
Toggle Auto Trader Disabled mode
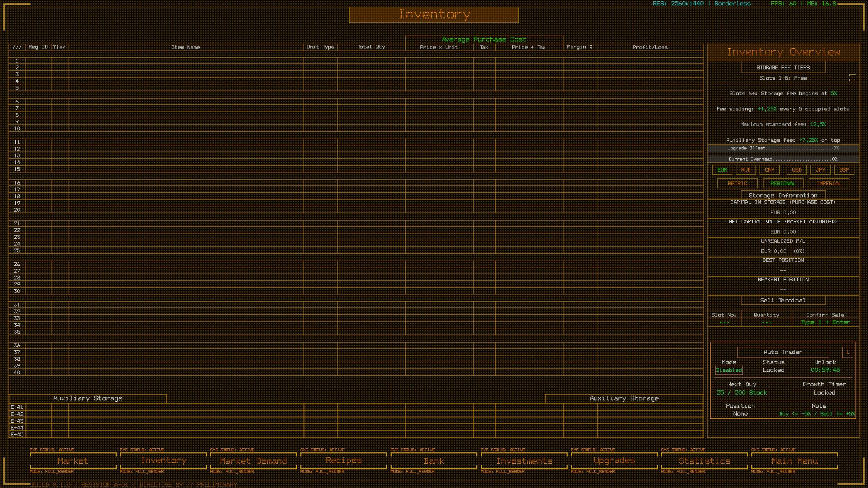pyautogui.click(x=729, y=370)
